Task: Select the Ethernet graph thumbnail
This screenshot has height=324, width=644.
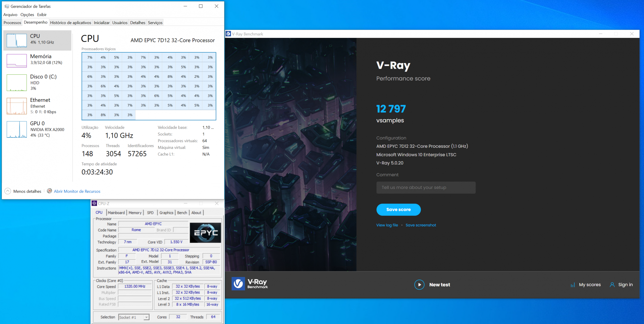Action: pyautogui.click(x=17, y=106)
